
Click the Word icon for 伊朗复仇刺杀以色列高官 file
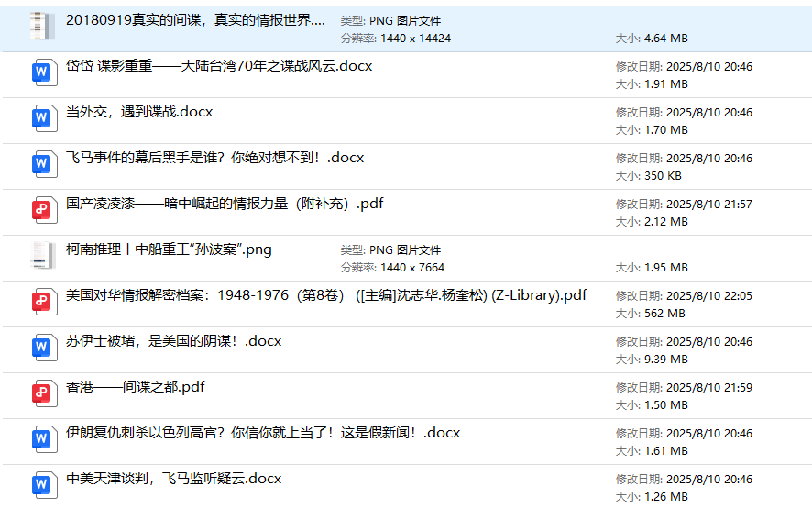[x=44, y=439]
